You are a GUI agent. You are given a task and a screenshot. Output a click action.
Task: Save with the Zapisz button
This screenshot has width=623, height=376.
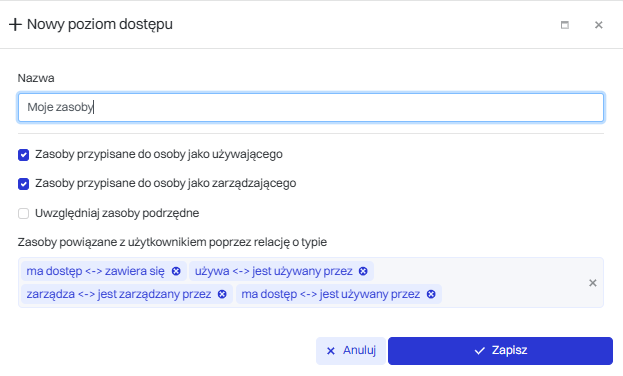pos(500,351)
